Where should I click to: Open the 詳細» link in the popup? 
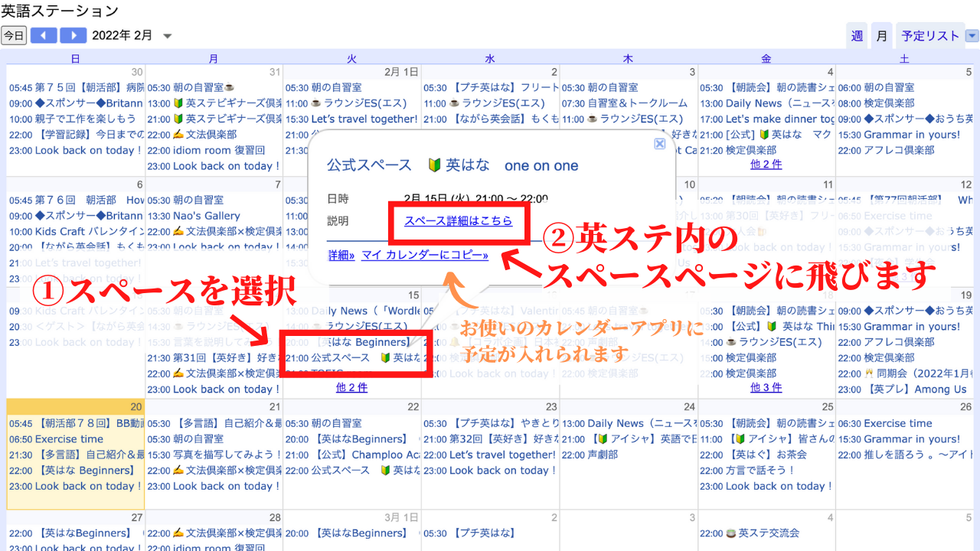(x=341, y=255)
